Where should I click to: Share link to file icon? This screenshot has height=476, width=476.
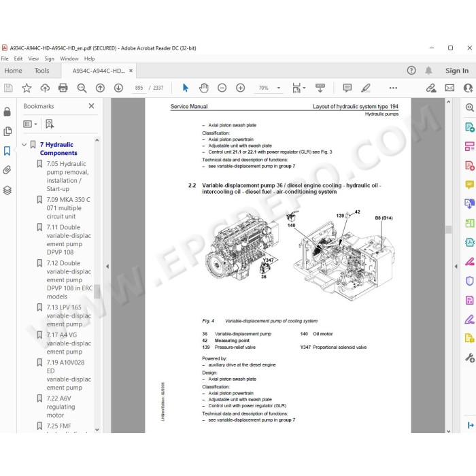point(430,88)
